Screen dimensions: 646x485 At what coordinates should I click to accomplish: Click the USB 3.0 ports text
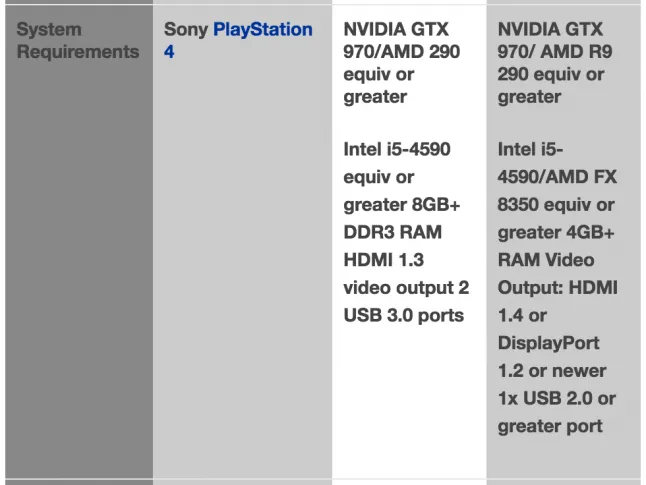(x=404, y=315)
